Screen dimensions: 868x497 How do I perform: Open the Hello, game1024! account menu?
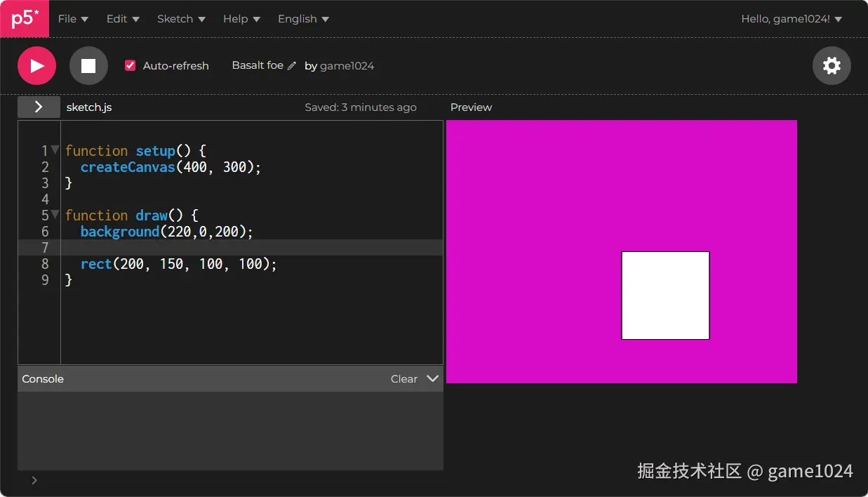(x=792, y=19)
